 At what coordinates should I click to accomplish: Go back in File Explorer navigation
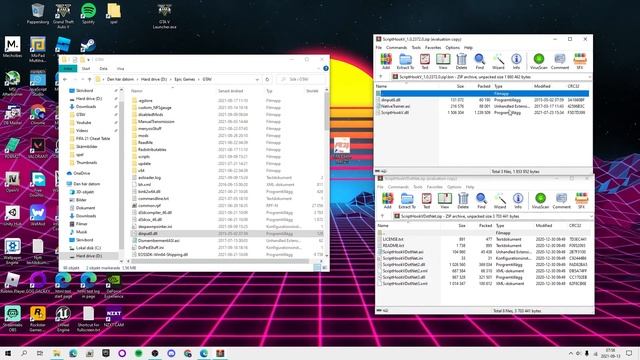(65, 79)
